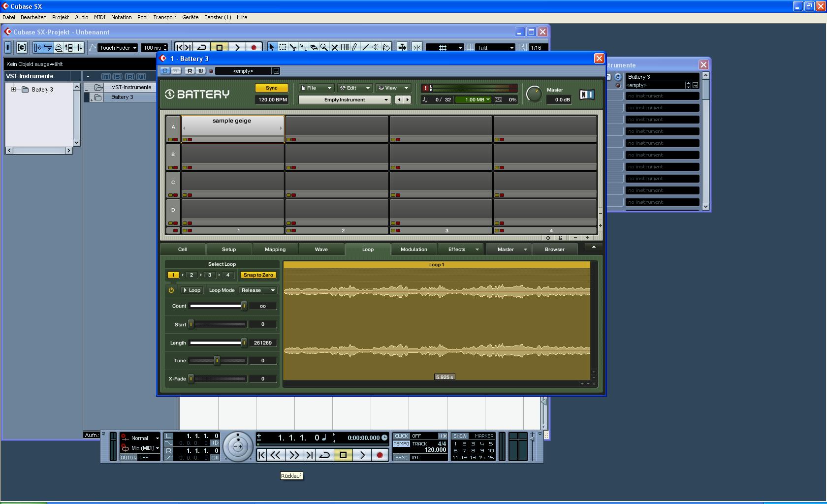Viewport: 827px width, 504px height.
Task: Click the Length value field 261289
Action: 263,343
